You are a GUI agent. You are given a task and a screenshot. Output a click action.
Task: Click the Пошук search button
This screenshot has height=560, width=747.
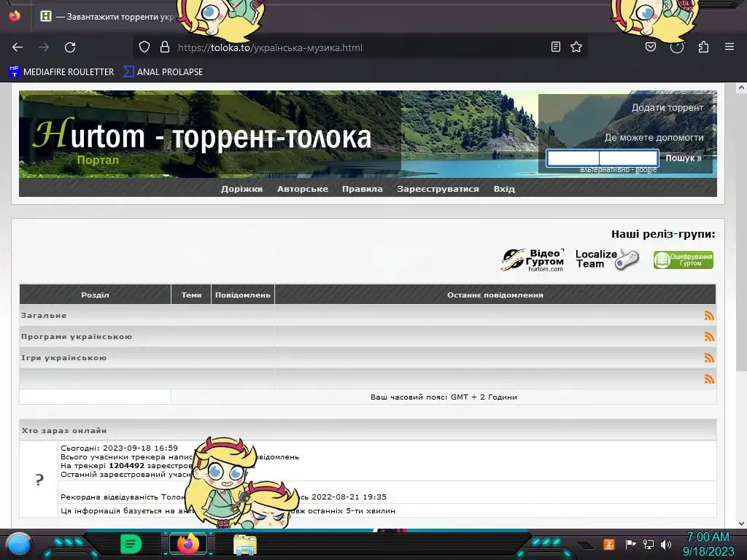pyautogui.click(x=684, y=158)
